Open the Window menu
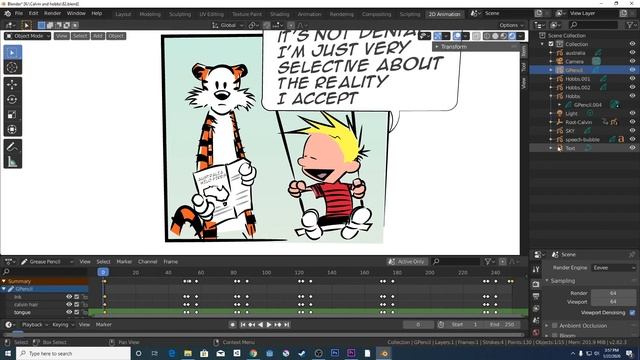 click(76, 13)
